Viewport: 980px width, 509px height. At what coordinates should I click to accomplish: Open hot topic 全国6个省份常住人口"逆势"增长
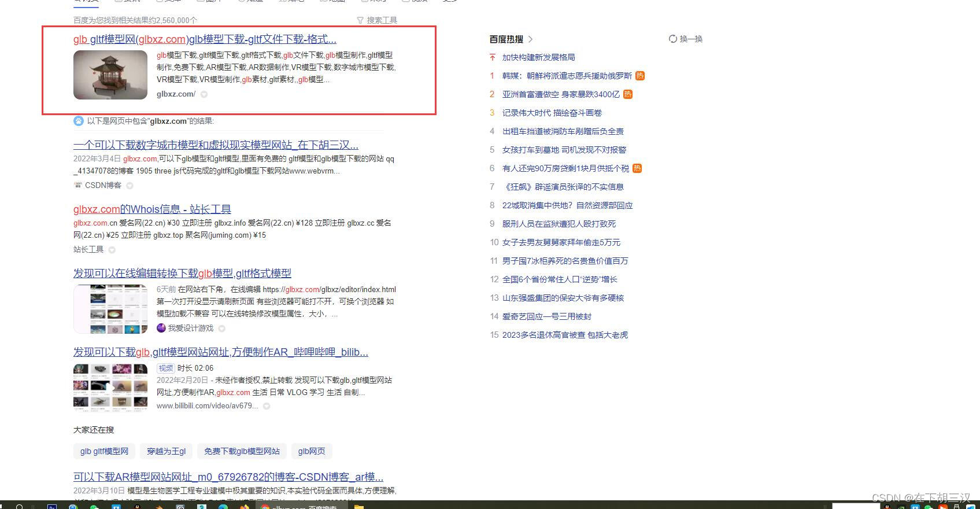pyautogui.click(x=560, y=279)
